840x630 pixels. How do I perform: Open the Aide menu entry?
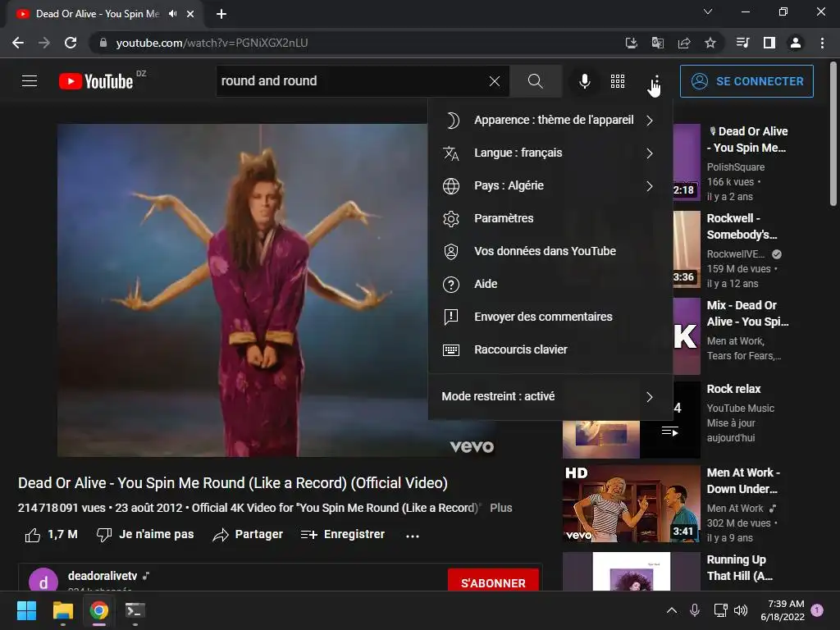pyautogui.click(x=550, y=284)
